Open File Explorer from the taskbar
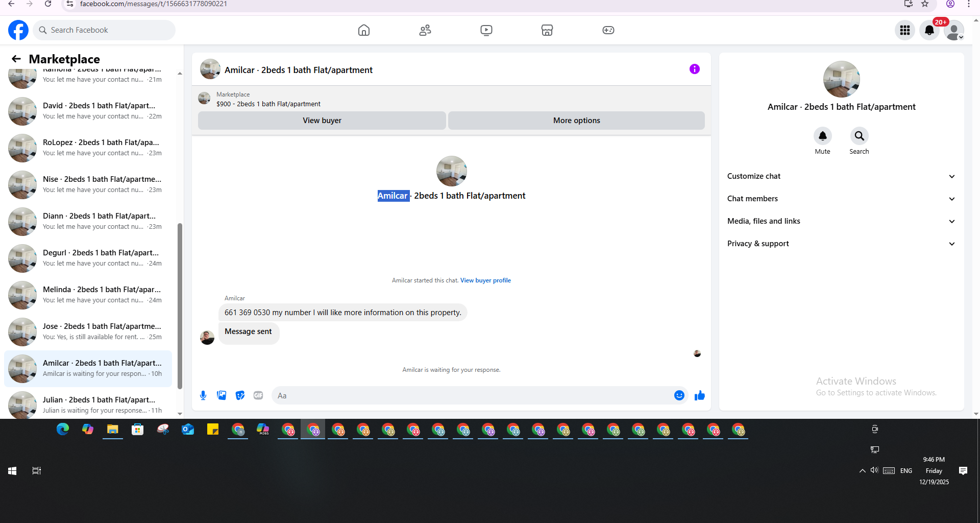Viewport: 980px width, 523px height. pyautogui.click(x=113, y=430)
